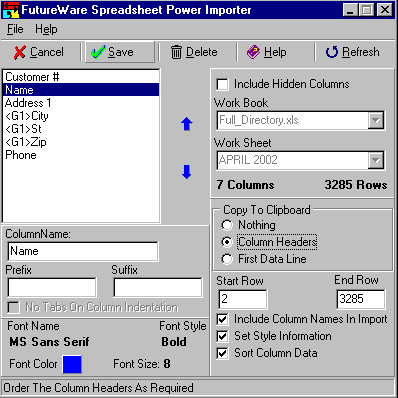Click the Suffix input field
Viewport: 398px width, 398px height.
coord(158,287)
